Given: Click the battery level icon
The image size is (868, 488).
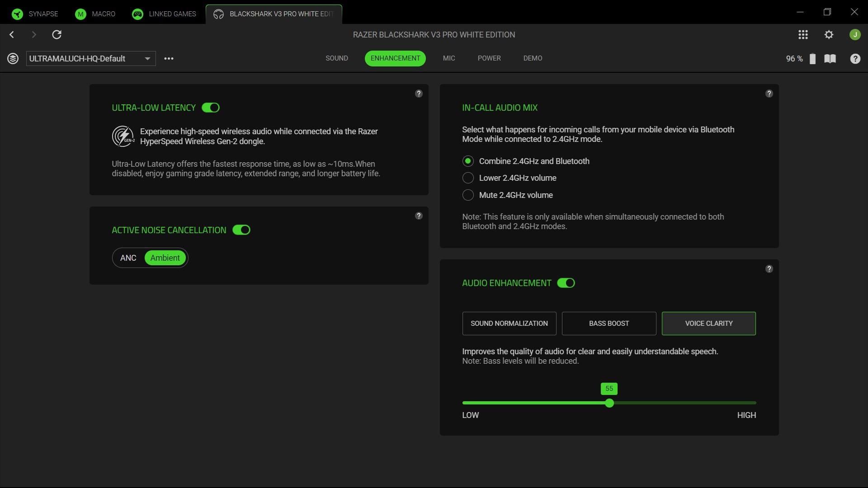Looking at the screenshot, I should pos(812,59).
